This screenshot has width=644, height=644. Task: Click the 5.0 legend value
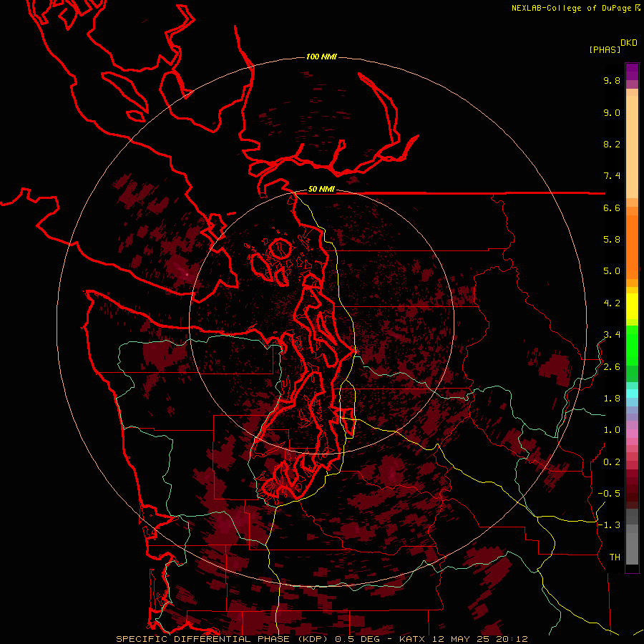coord(612,271)
